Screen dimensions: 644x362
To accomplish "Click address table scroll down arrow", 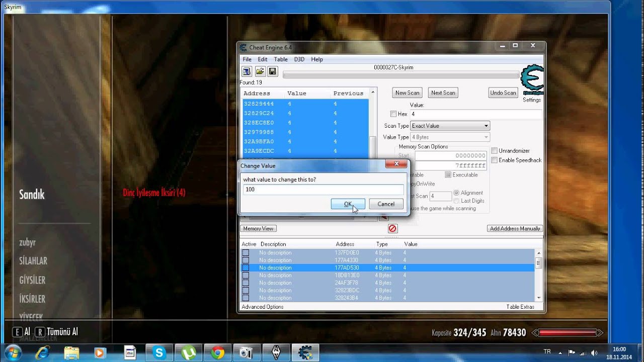I will 538,298.
